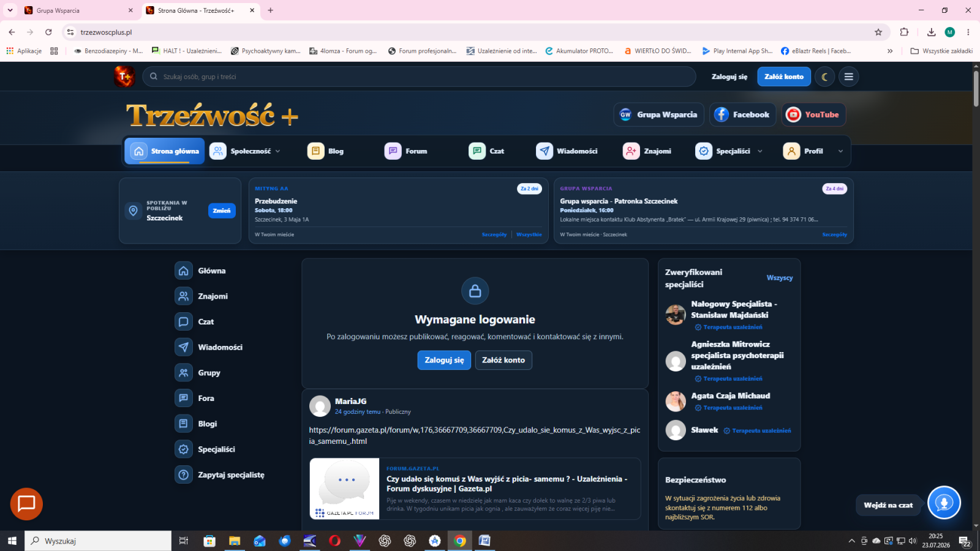Click the Wszyscy specialists link
The image size is (980, 551).
tap(780, 278)
